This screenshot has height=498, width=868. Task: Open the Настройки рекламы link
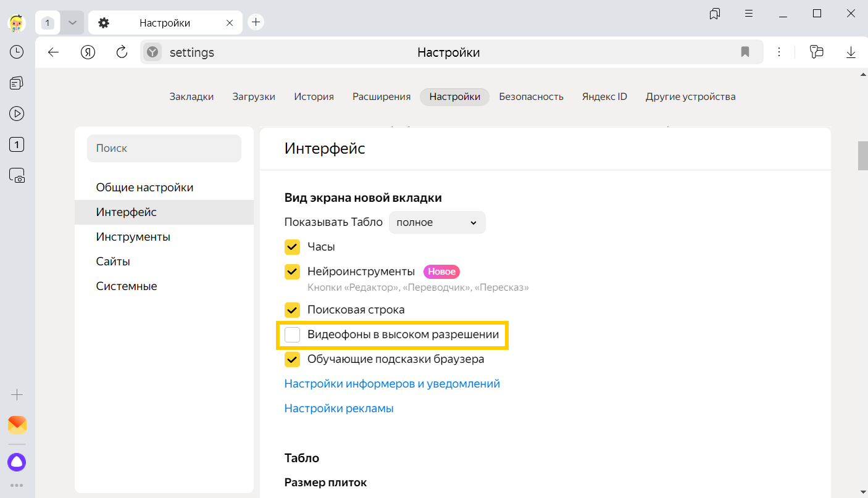(x=339, y=409)
